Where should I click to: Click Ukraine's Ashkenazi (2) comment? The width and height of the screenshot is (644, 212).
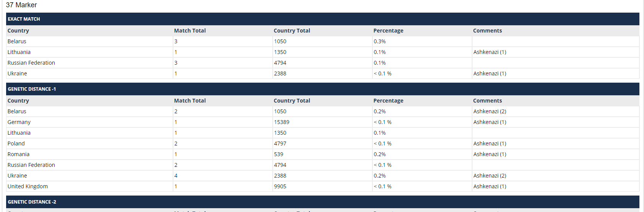pos(490,176)
